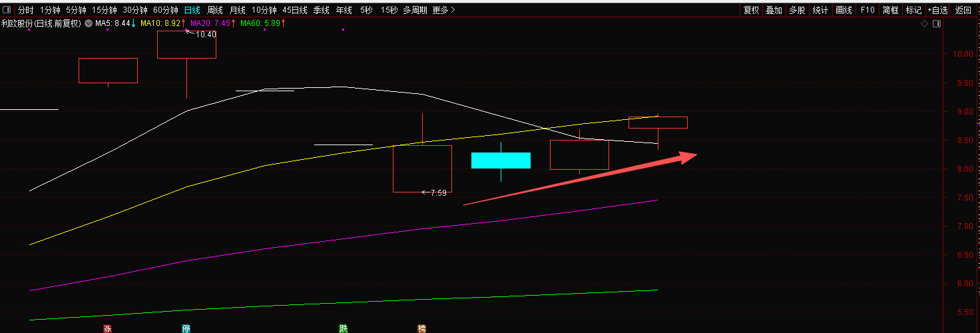Click the 跌 event marker icon
The width and height of the screenshot is (980, 333).
343,328
